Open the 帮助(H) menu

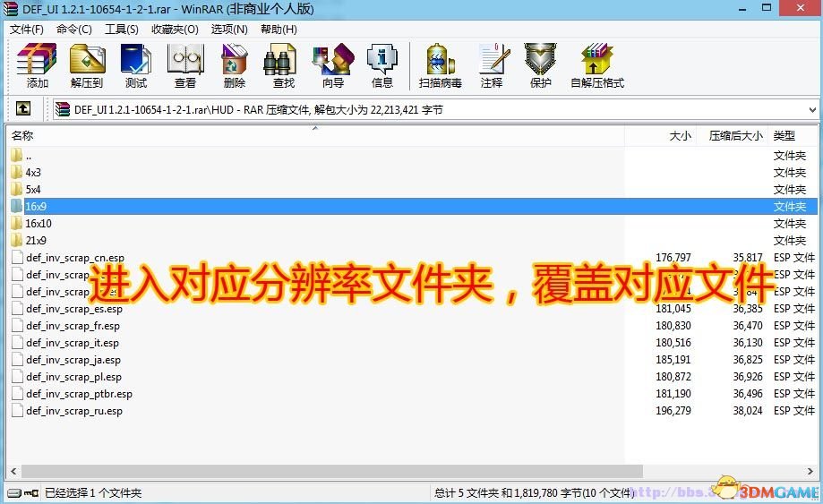point(279,30)
